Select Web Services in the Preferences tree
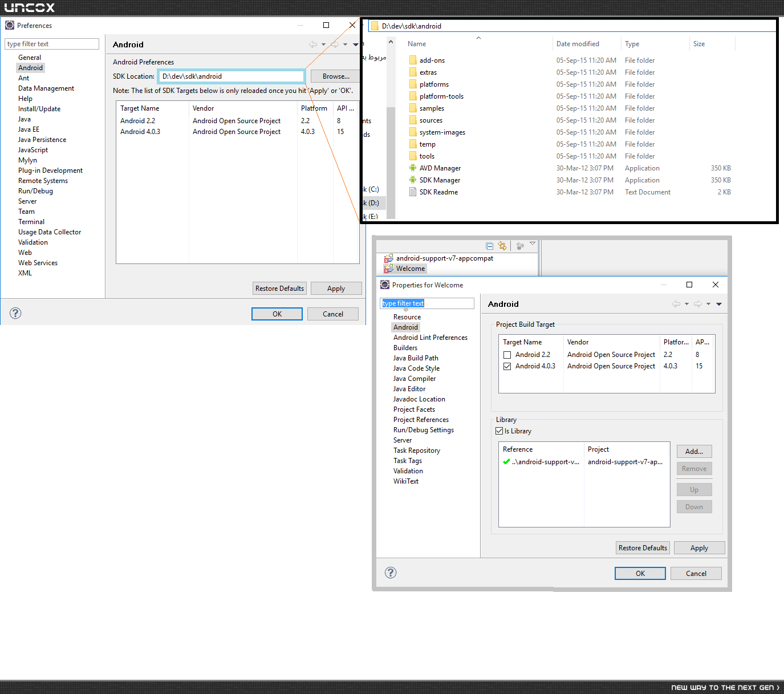This screenshot has width=784, height=694. pyautogui.click(x=38, y=263)
